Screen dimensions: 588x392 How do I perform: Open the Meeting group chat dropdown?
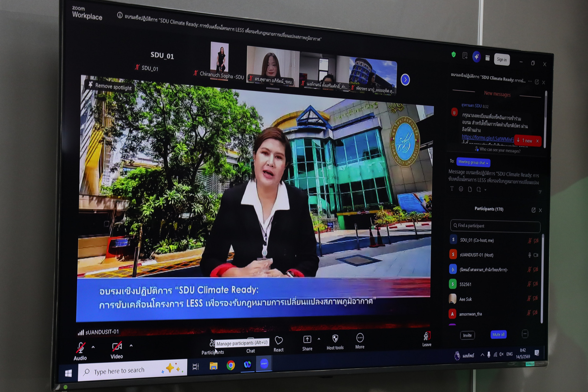[473, 162]
